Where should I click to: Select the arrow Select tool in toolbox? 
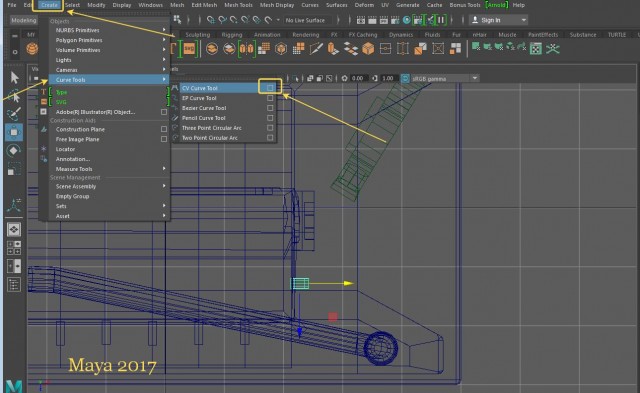tap(14, 77)
